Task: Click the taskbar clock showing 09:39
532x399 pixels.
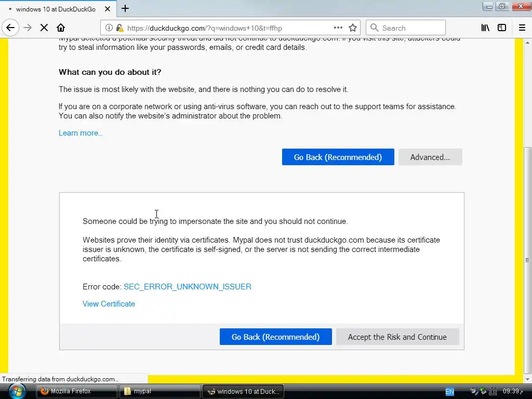Action: pyautogui.click(x=513, y=391)
